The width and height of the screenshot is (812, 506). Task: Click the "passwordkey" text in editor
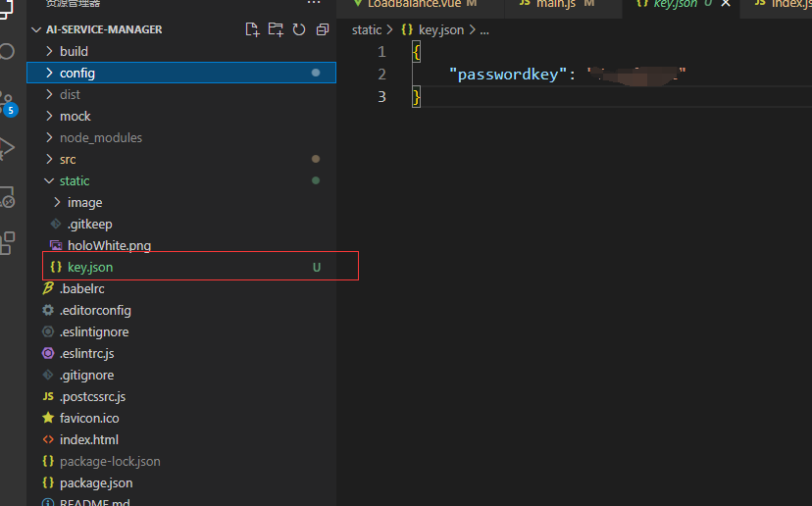[x=508, y=75]
